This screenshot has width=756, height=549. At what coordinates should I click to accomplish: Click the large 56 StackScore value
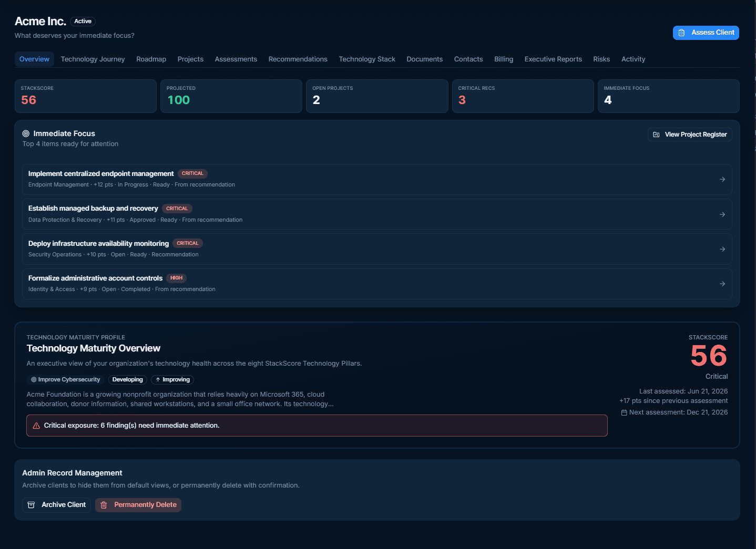(709, 356)
